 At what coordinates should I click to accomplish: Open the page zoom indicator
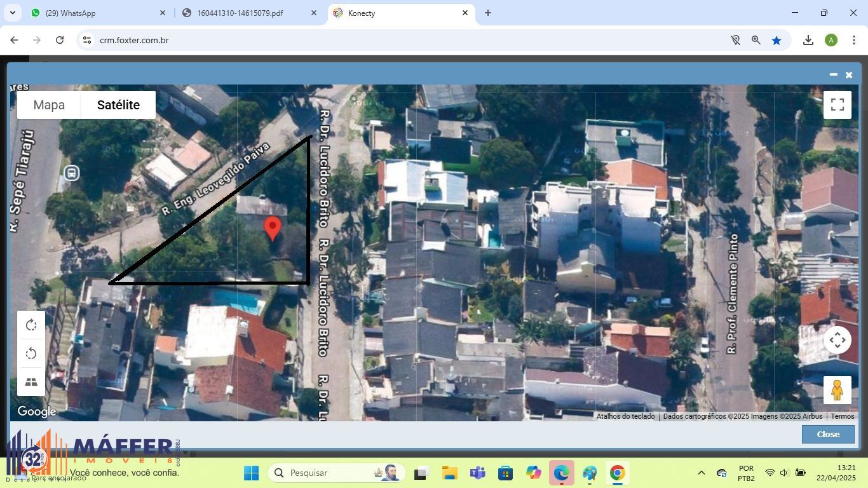756,40
